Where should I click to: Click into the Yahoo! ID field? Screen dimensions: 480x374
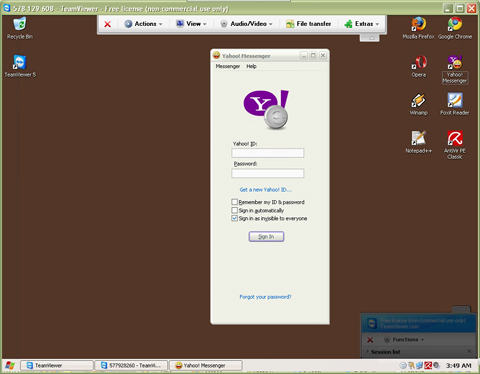pos(268,153)
